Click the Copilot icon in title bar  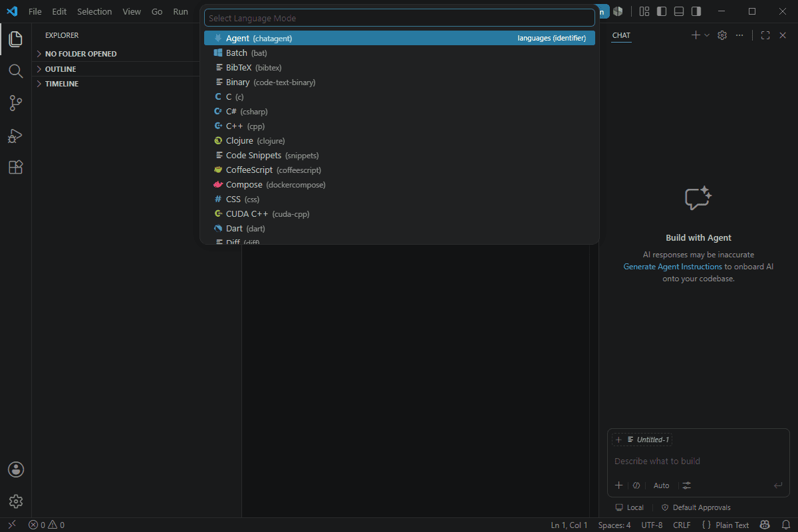point(618,11)
